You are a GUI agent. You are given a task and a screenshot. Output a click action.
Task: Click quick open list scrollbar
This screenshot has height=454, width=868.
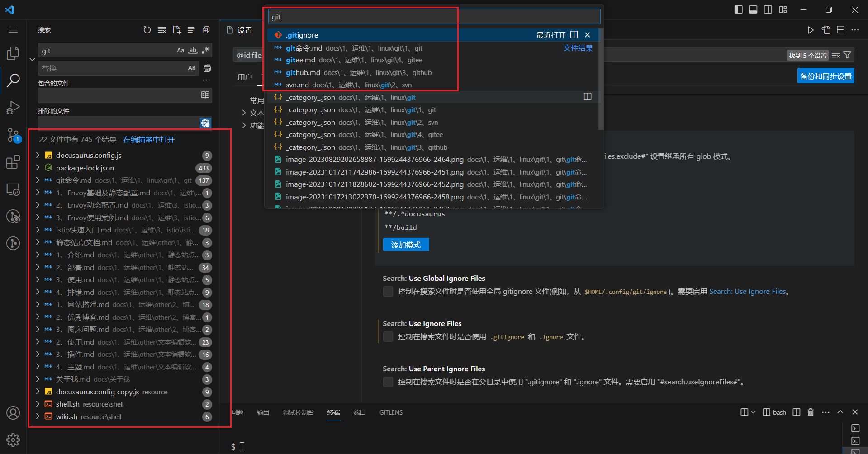601,79
